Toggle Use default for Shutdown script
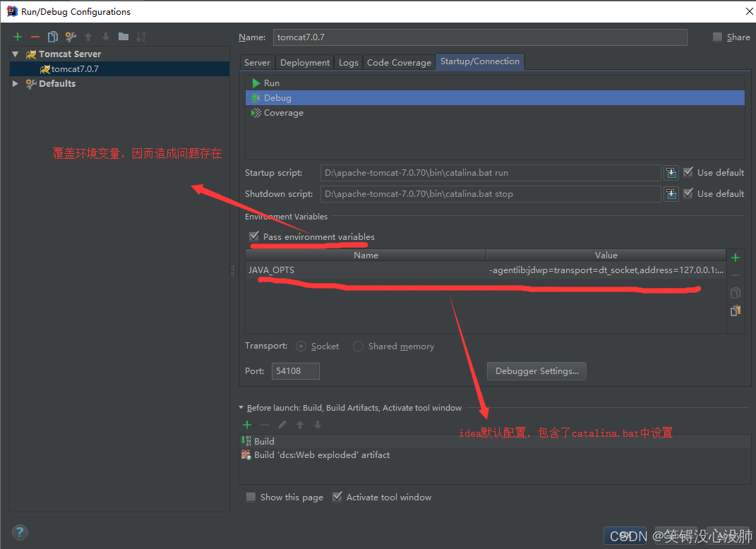This screenshot has width=756, height=549. click(x=688, y=193)
